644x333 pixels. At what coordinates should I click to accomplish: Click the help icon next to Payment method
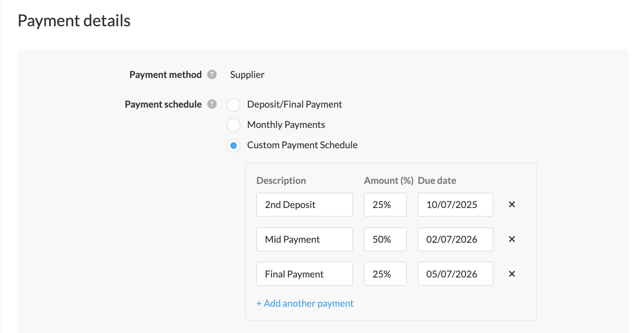(x=212, y=75)
